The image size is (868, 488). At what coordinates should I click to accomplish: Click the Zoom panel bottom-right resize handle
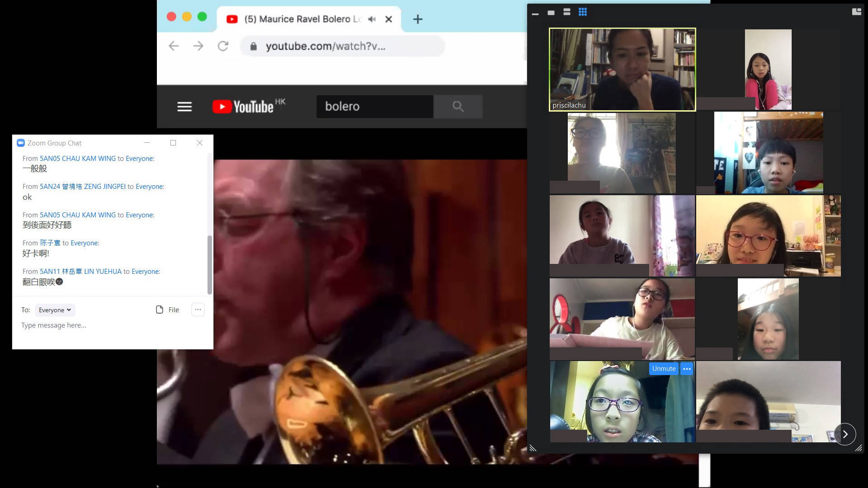coord(859,448)
